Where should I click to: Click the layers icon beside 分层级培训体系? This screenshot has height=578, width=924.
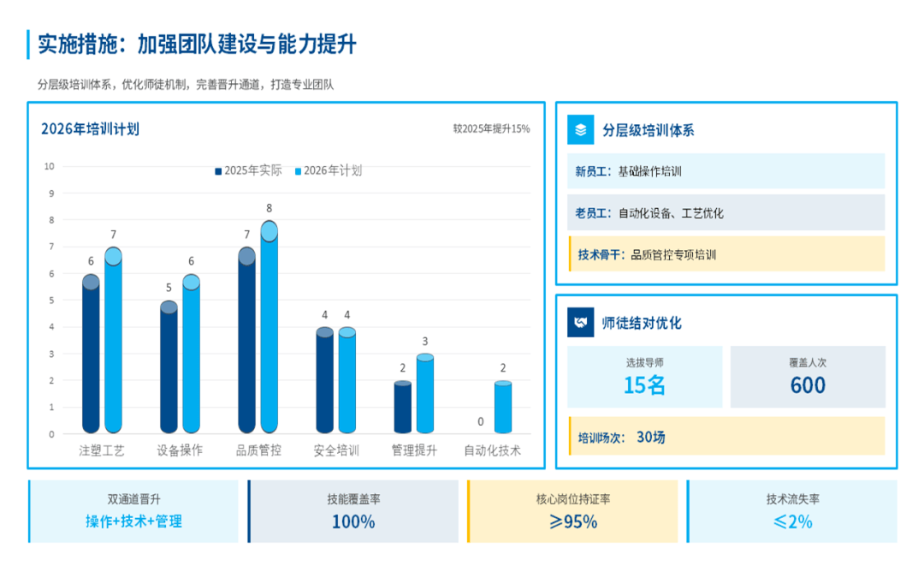point(582,130)
